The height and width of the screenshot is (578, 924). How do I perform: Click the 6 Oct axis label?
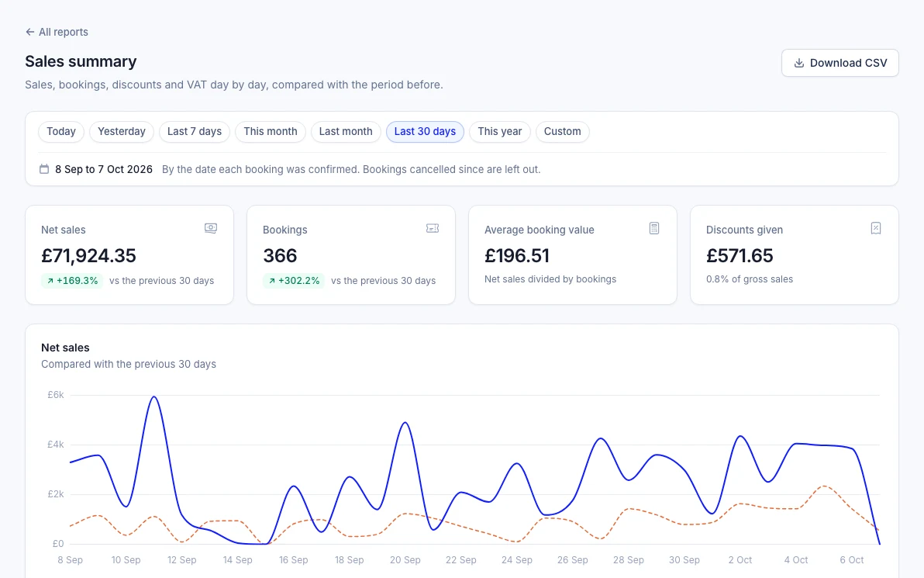click(x=851, y=559)
